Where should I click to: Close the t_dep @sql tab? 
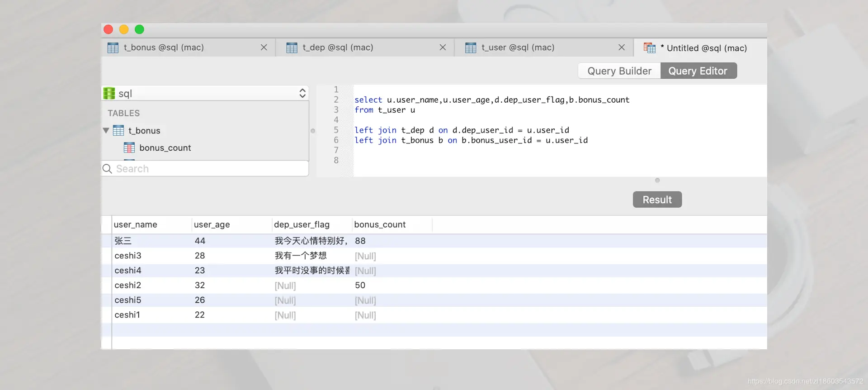click(443, 48)
